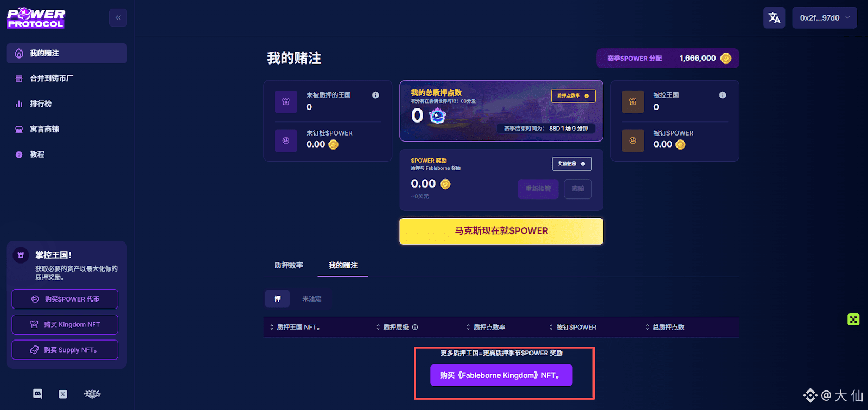Sort by 质押王国 NFT column
Screen dimensions: 868x410
[x=295, y=327]
